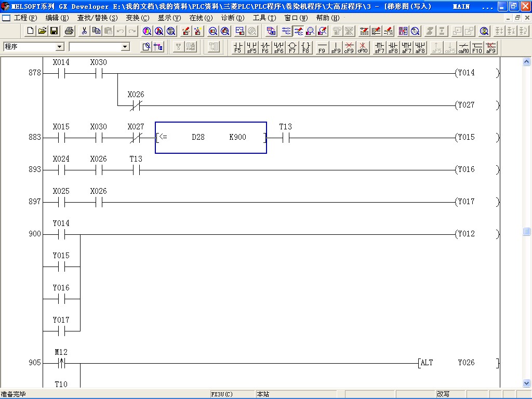Delete vertical line cF10
The width and height of the screenshot is (532, 399).
click(362, 47)
